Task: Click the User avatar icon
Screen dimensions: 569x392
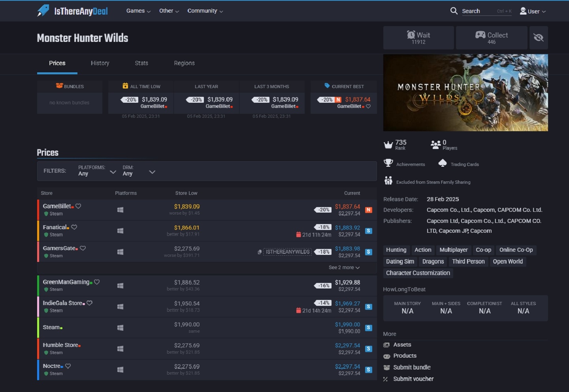Action: (x=523, y=11)
